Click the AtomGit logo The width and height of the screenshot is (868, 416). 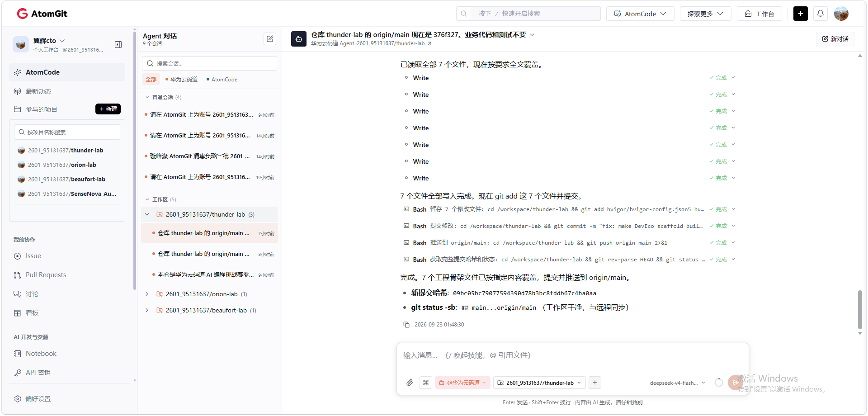click(42, 14)
